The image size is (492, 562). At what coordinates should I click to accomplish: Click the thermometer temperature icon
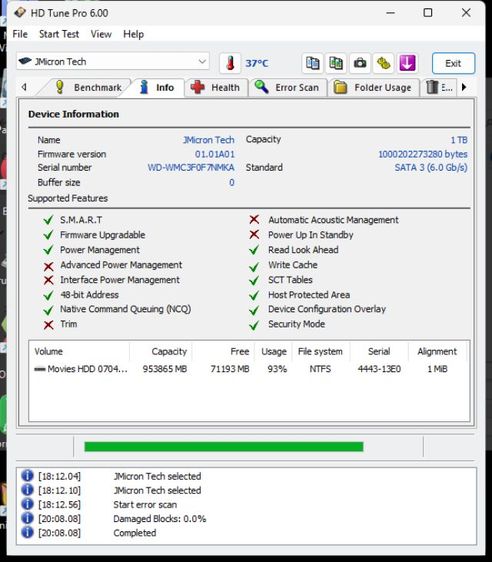[230, 63]
